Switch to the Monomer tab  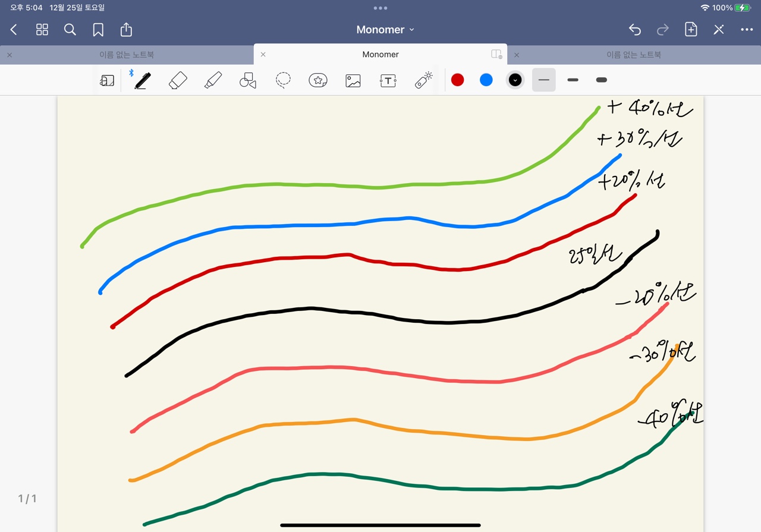point(380,55)
